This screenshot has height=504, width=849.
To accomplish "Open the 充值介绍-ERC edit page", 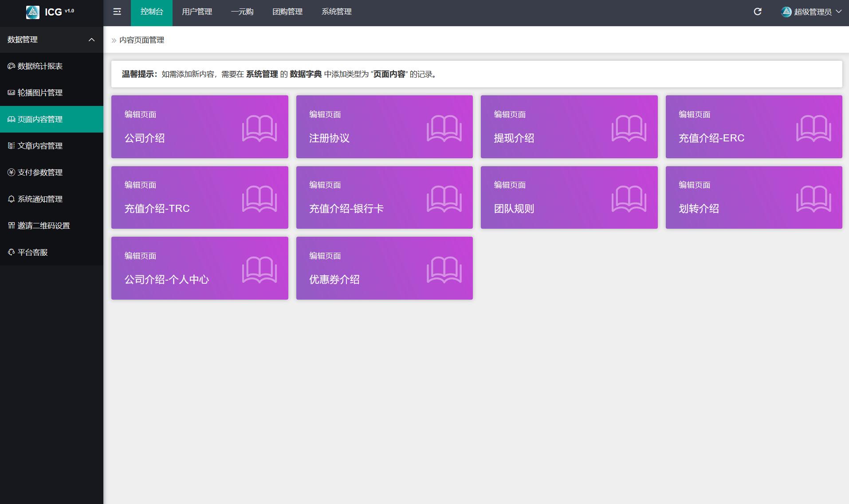I will pyautogui.click(x=754, y=127).
